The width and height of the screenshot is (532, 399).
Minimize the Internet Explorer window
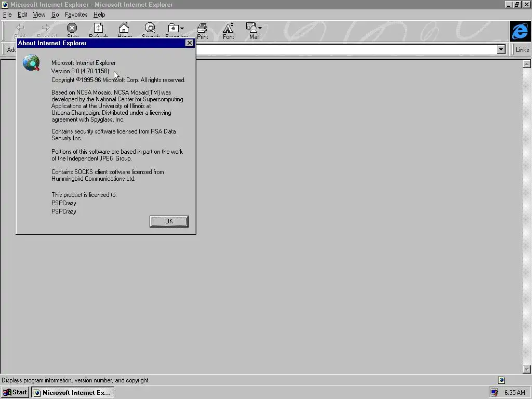coord(509,5)
